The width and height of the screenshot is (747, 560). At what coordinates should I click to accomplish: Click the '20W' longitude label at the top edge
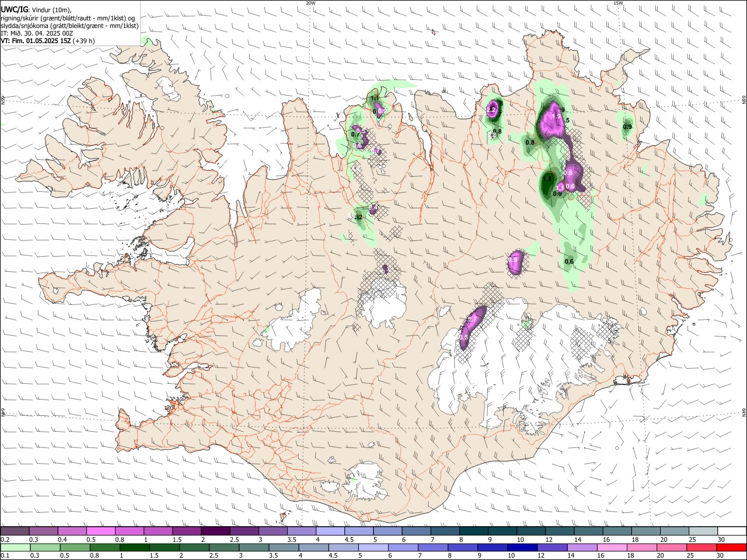click(x=310, y=3)
